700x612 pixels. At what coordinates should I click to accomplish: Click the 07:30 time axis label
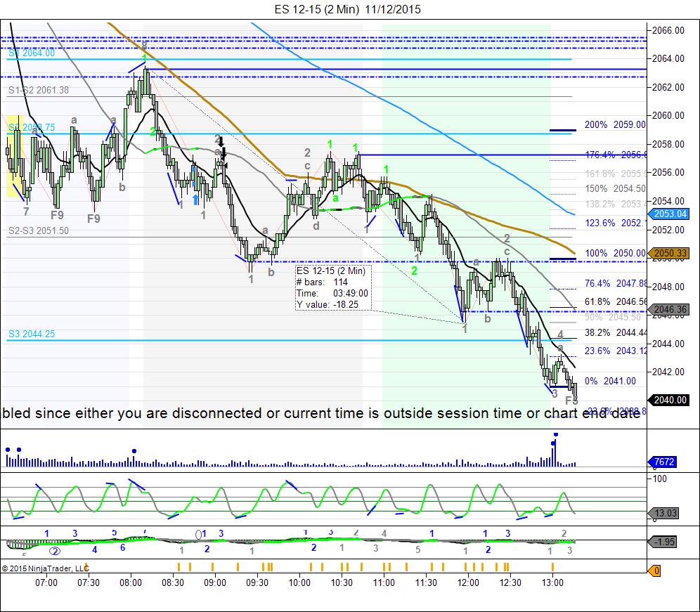[x=89, y=582]
